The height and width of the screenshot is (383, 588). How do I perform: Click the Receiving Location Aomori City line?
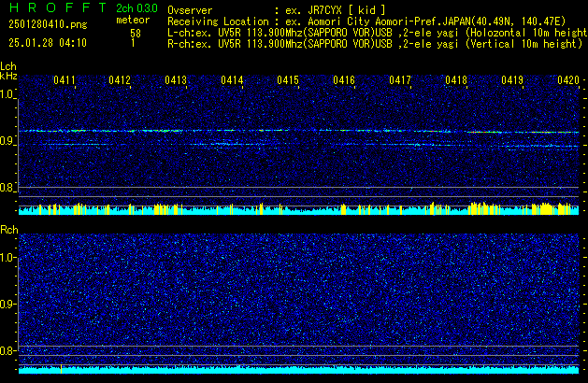click(x=366, y=21)
